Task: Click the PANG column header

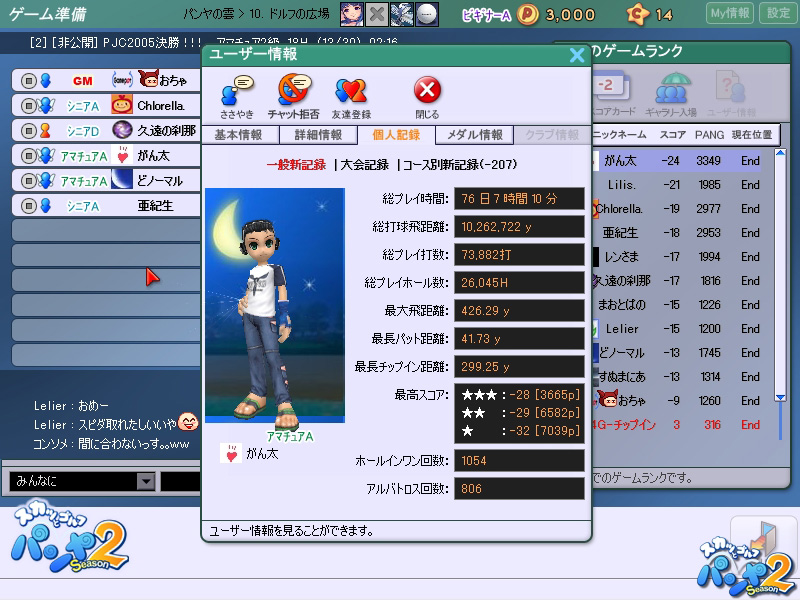Action: tap(709, 135)
